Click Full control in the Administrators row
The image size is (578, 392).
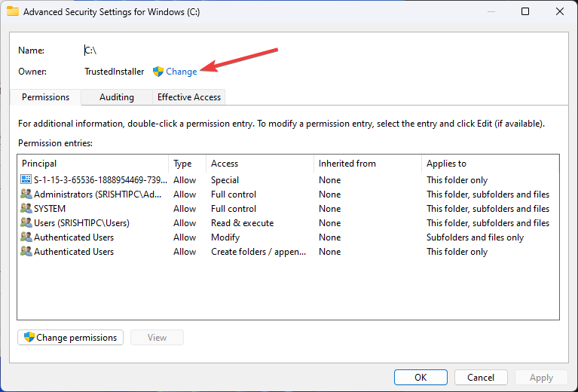tap(234, 194)
